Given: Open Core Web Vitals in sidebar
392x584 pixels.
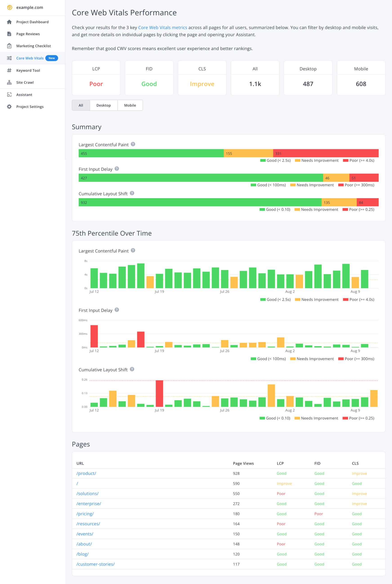Looking at the screenshot, I should pos(30,58).
